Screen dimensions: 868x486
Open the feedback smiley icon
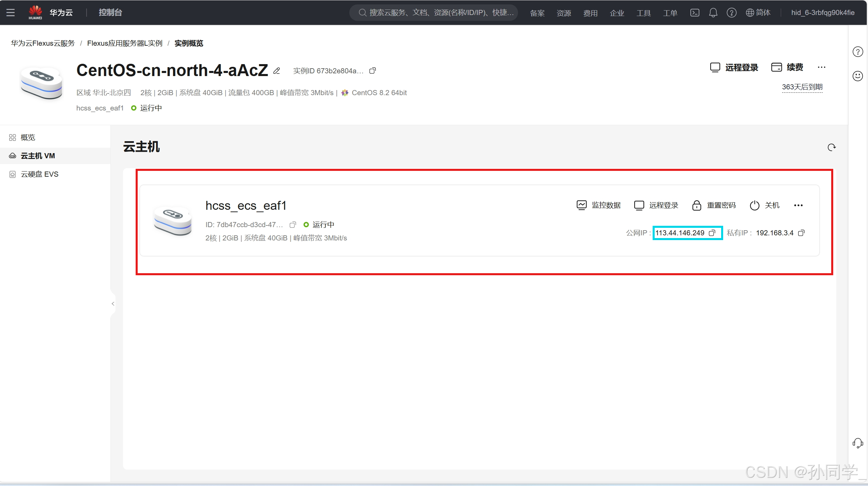pyautogui.click(x=858, y=76)
